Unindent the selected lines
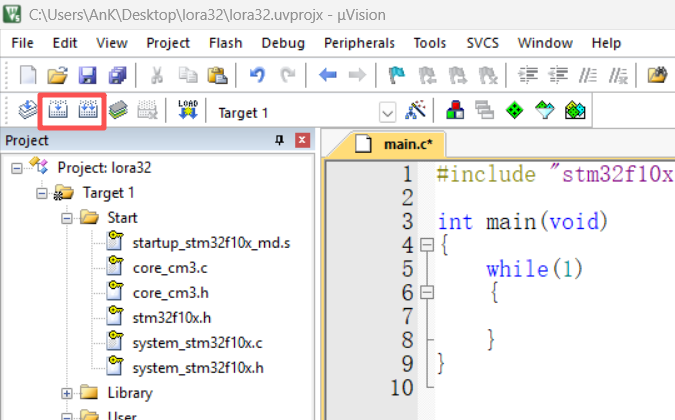Image resolution: width=675 pixels, height=420 pixels. (x=558, y=75)
